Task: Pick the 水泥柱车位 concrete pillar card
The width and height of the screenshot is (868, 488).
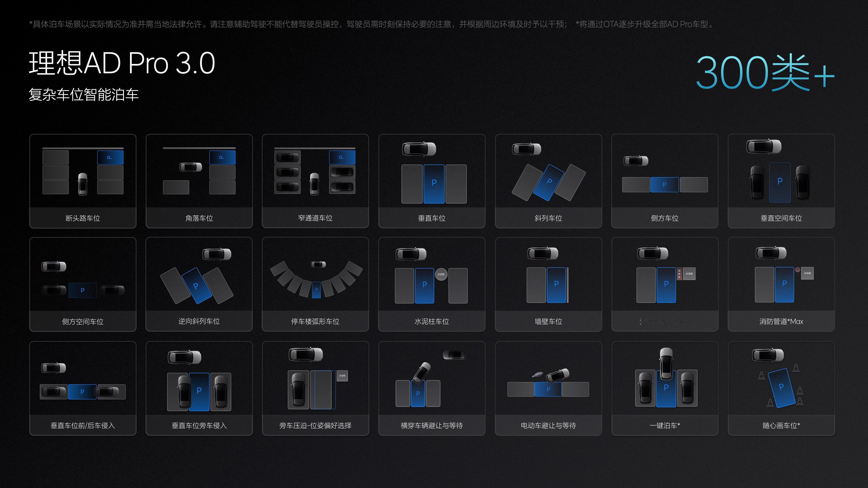Action: click(x=432, y=285)
